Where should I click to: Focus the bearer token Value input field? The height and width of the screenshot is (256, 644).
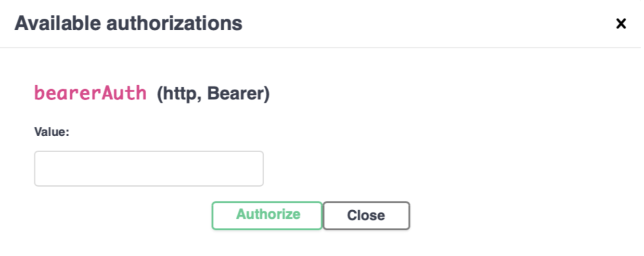coord(149,168)
